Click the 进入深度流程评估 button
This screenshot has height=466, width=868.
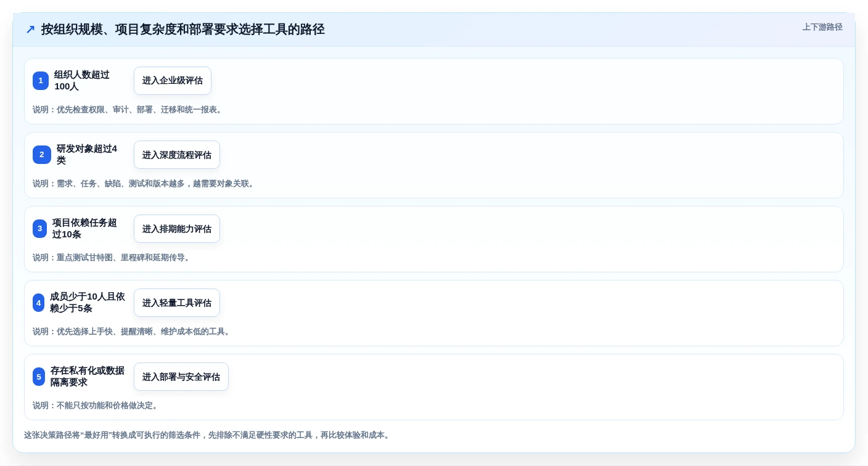tap(177, 155)
